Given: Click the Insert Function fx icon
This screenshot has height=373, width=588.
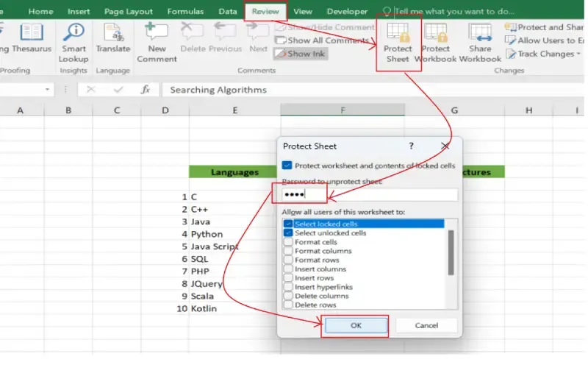Looking at the screenshot, I should pos(145,89).
